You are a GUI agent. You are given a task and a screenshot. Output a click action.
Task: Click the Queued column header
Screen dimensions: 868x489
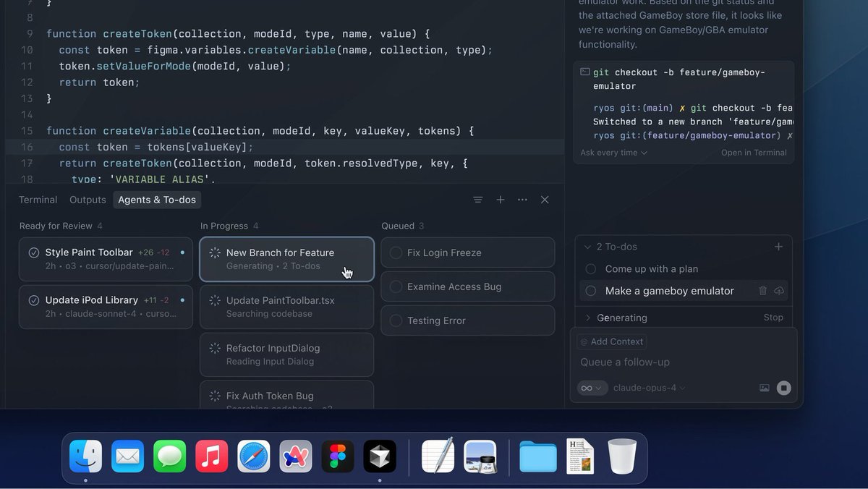[398, 226]
